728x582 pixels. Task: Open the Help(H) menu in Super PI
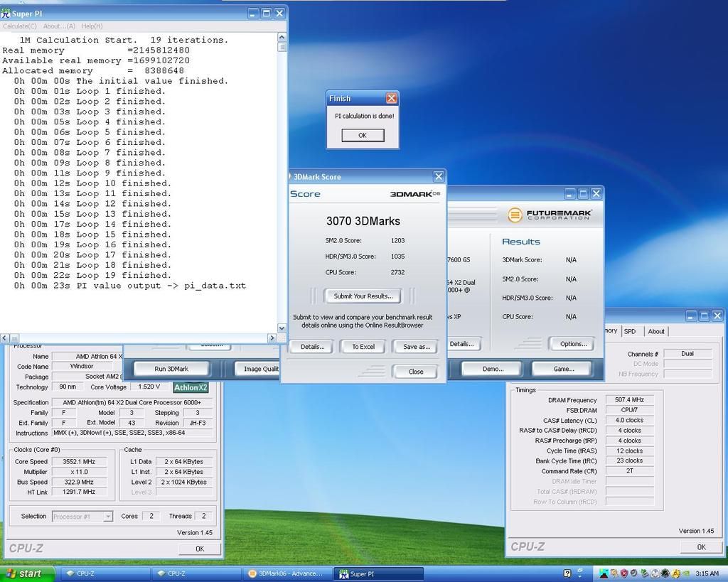92,26
